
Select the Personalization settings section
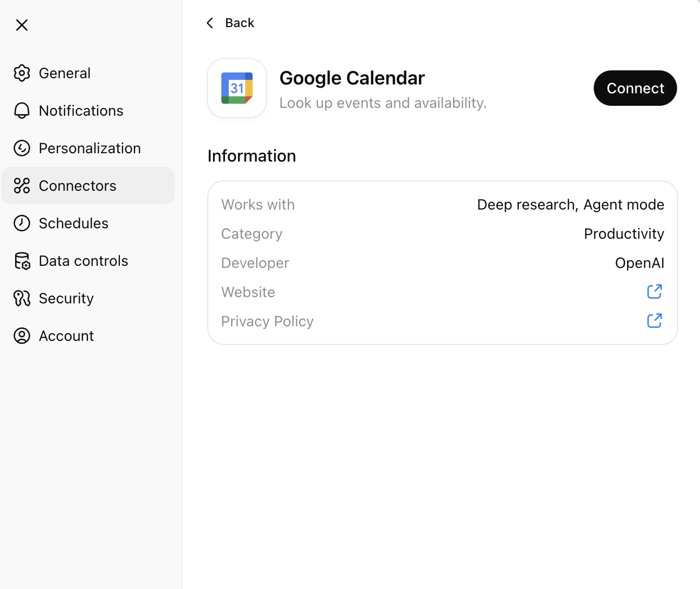pyautogui.click(x=90, y=148)
